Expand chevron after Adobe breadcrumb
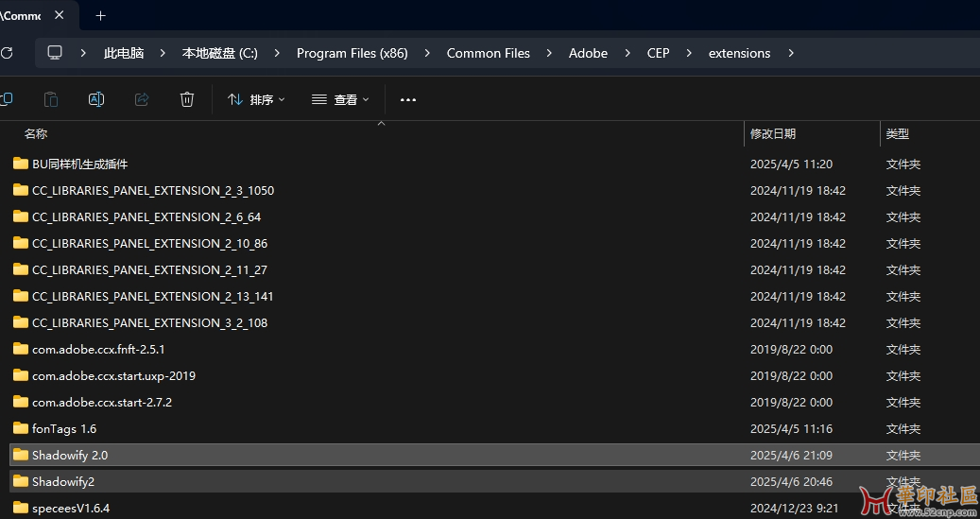 (x=628, y=53)
